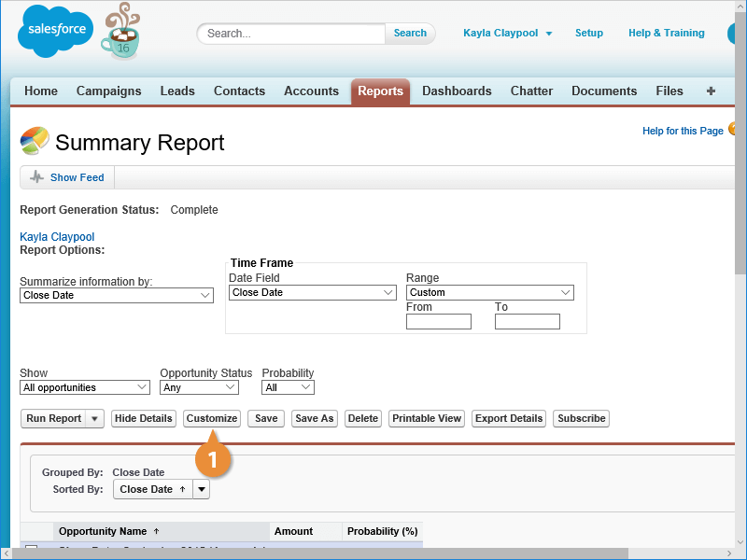
Task: Open the Kayla Claypool owner link
Action: (57, 237)
